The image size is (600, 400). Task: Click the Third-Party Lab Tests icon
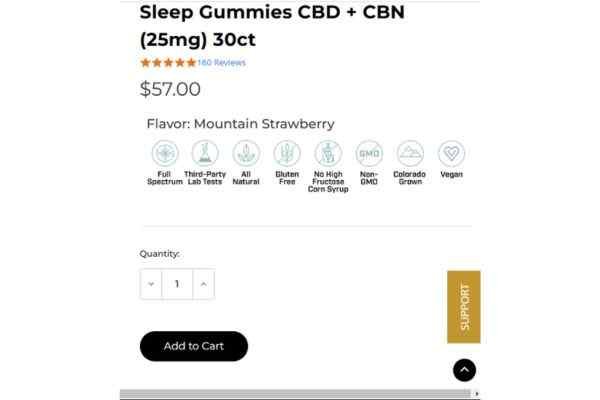coord(205,153)
